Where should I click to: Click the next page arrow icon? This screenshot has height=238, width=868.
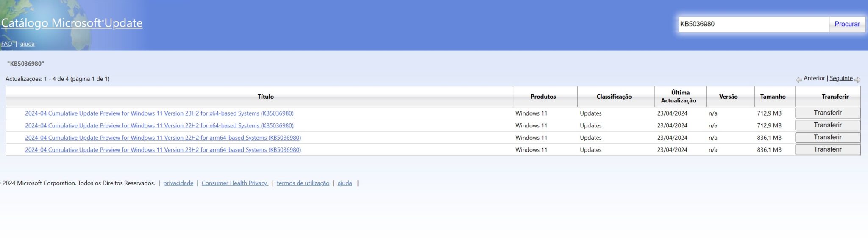pyautogui.click(x=857, y=80)
